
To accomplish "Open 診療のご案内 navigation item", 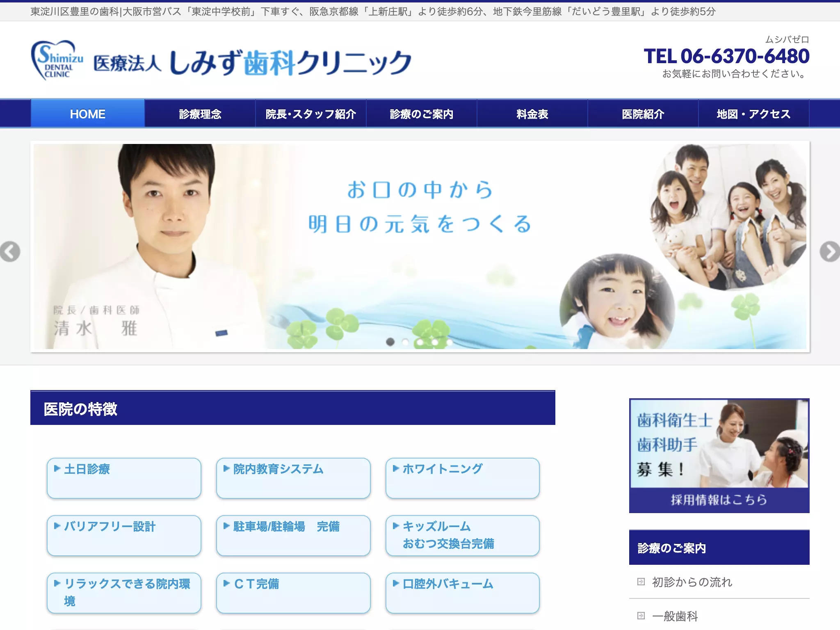I will tap(422, 114).
